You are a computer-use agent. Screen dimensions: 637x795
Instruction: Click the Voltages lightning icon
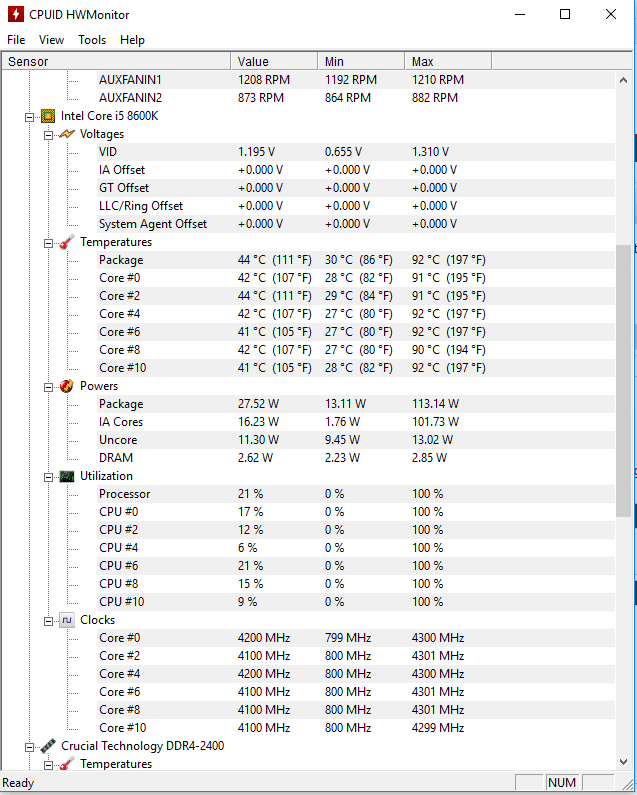67,134
